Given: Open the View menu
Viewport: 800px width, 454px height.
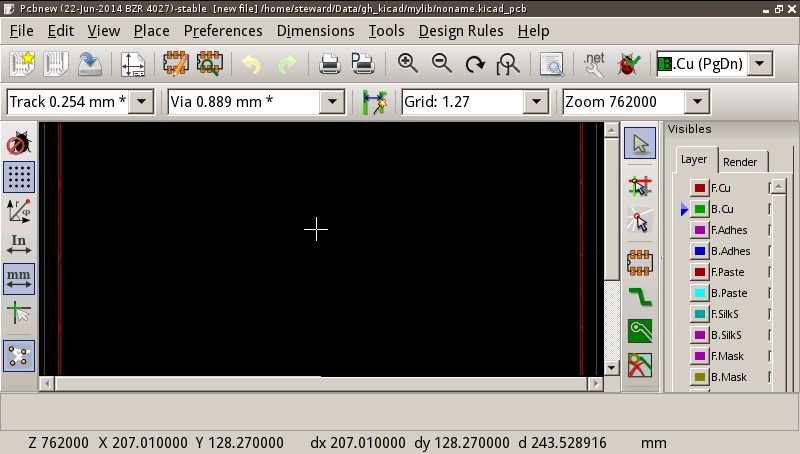Looking at the screenshot, I should pos(104,31).
